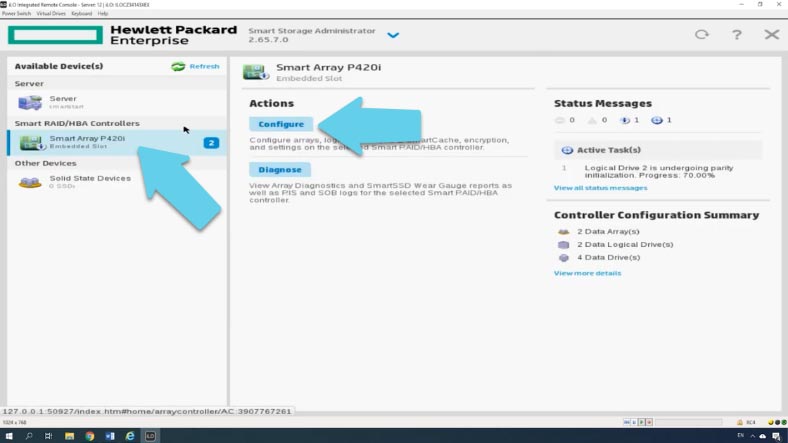Open the Power Switch menu
788x443 pixels.
pyautogui.click(x=17, y=14)
